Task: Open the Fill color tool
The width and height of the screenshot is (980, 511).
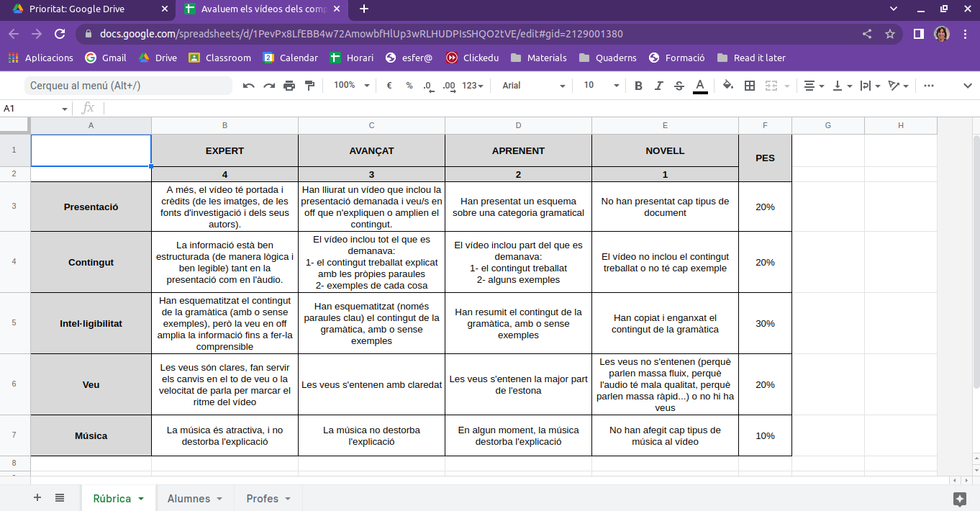Action: (x=727, y=85)
